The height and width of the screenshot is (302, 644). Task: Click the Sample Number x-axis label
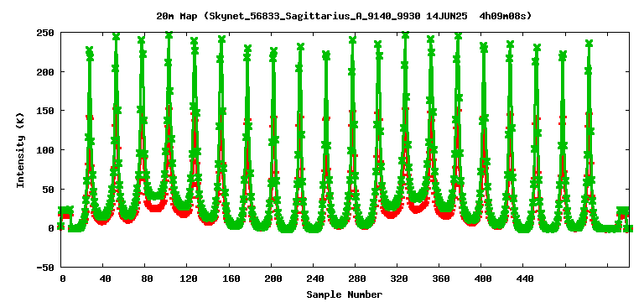(x=344, y=294)
